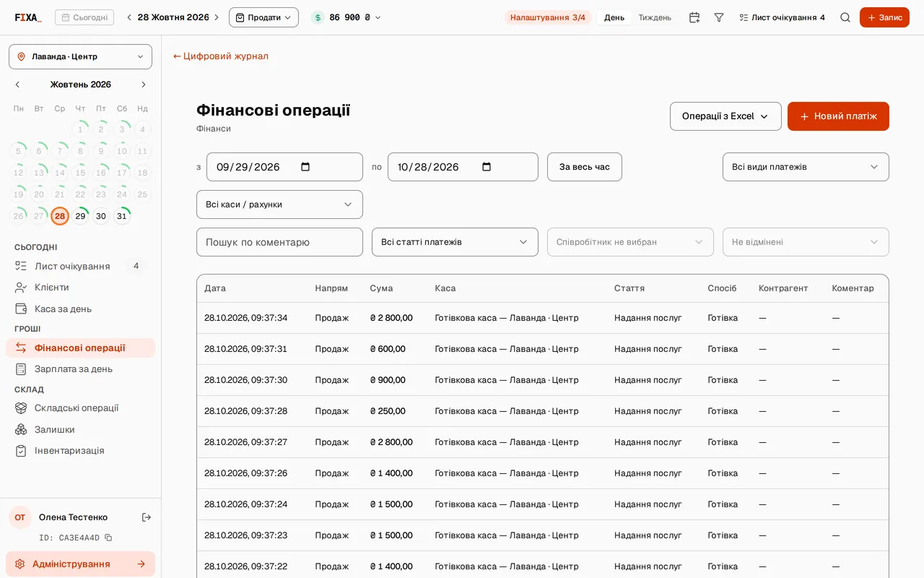Click the ₴ 250,00 amount cell
This screenshot has width=924, height=578.
click(388, 411)
